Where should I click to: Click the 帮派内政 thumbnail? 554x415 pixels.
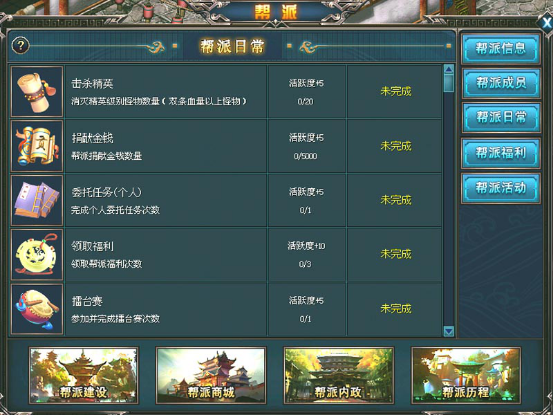(339, 375)
